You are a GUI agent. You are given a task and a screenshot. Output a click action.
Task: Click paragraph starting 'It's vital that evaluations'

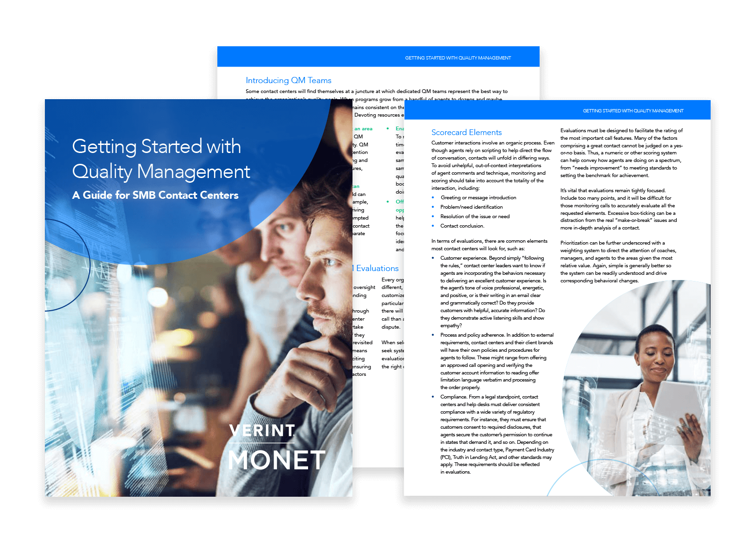[x=619, y=209]
